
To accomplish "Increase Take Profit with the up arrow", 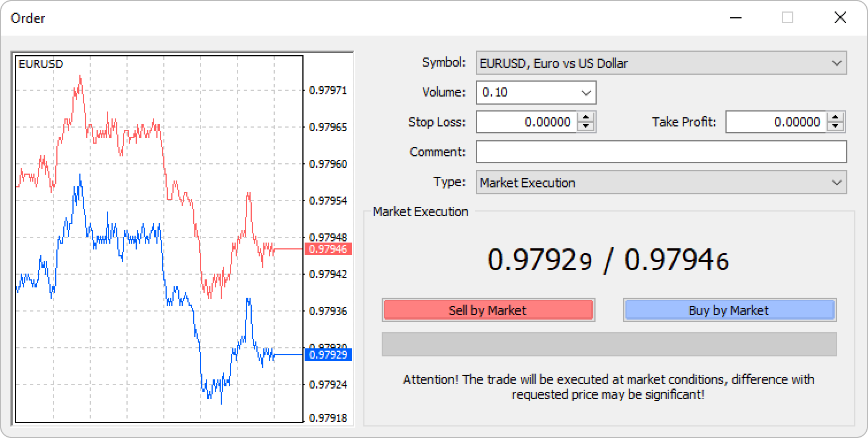I will tap(835, 117).
